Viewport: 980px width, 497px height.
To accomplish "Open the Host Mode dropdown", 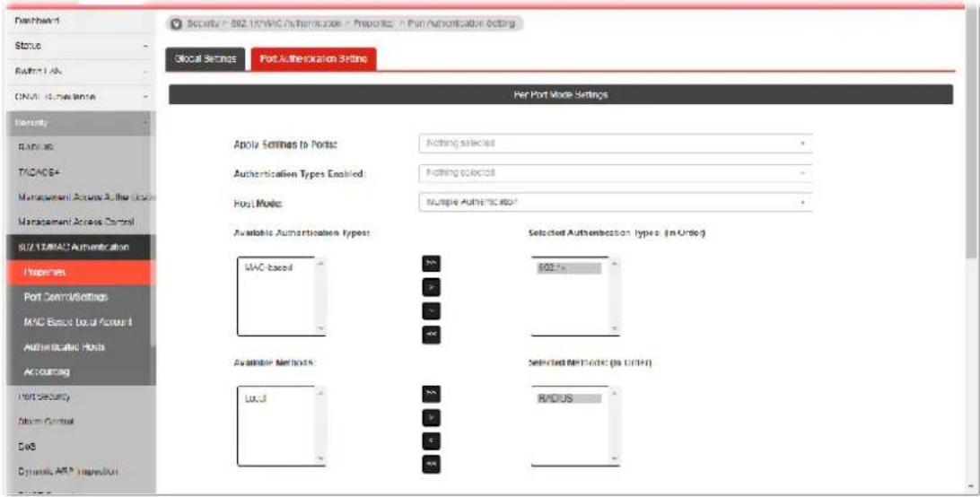I will (616, 202).
